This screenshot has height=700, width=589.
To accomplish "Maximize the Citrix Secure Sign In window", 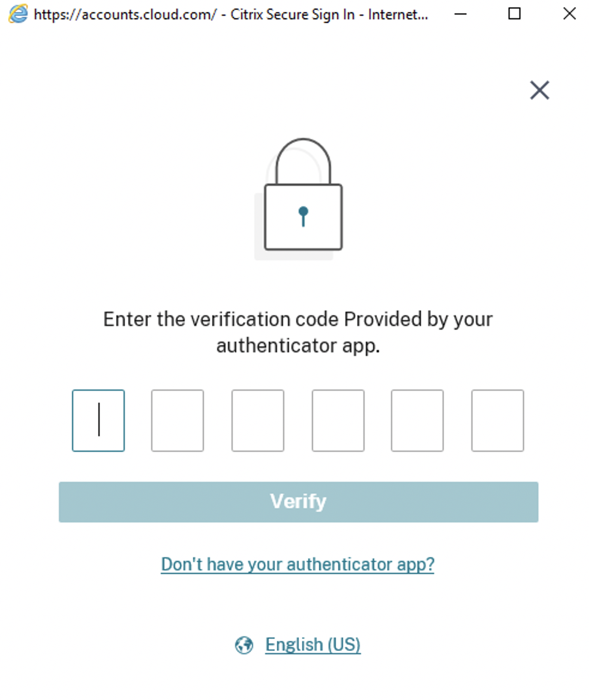I will (x=515, y=14).
